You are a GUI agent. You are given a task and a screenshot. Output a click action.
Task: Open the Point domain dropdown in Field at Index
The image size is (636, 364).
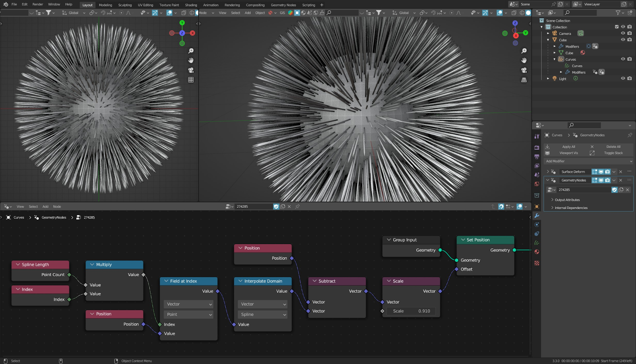pos(189,314)
